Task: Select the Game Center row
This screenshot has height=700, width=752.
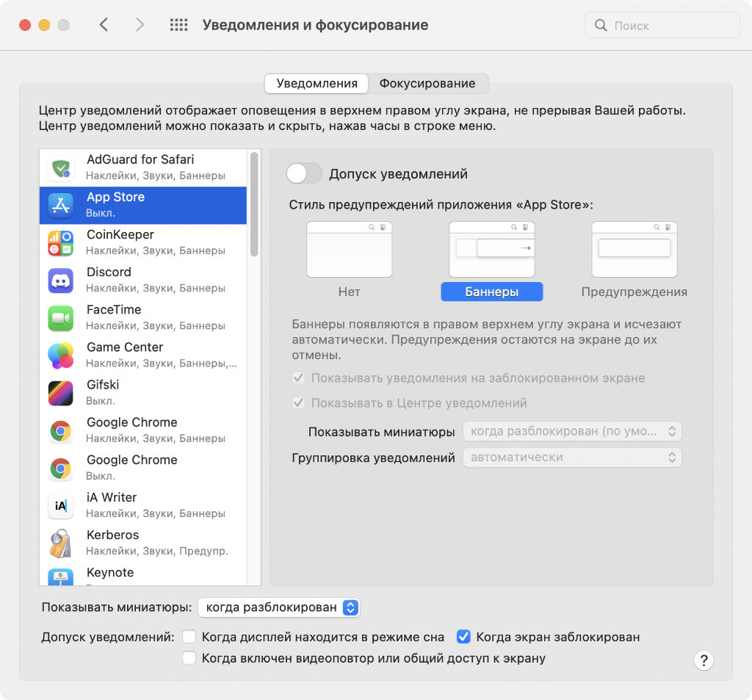Action: [143, 356]
